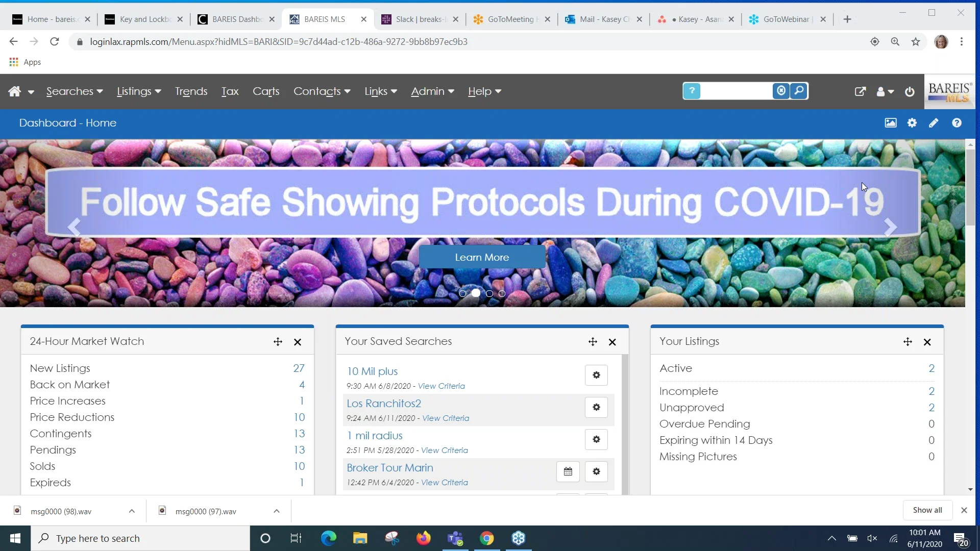The height and width of the screenshot is (551, 980).
Task: Open gear options for Los Ranchitos2 search
Action: point(596,407)
